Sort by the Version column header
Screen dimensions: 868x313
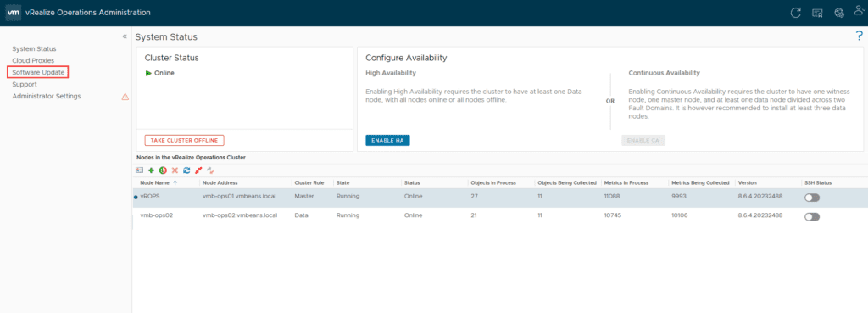point(748,182)
